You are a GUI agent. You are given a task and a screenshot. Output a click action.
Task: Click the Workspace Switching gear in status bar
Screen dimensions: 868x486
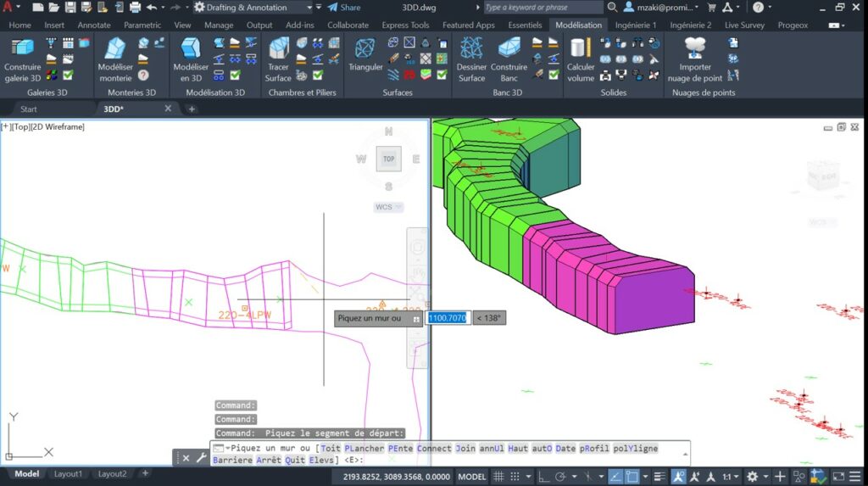(x=752, y=477)
